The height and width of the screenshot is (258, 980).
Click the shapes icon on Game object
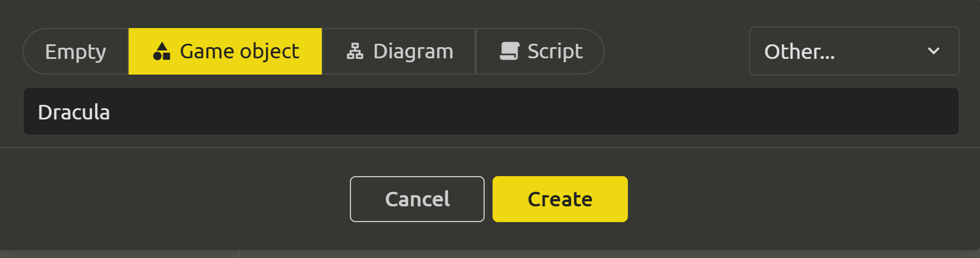[162, 51]
